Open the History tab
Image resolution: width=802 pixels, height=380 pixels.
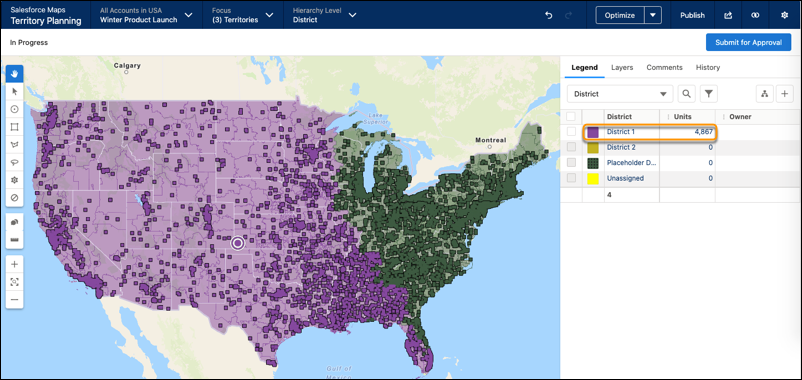pyautogui.click(x=708, y=68)
